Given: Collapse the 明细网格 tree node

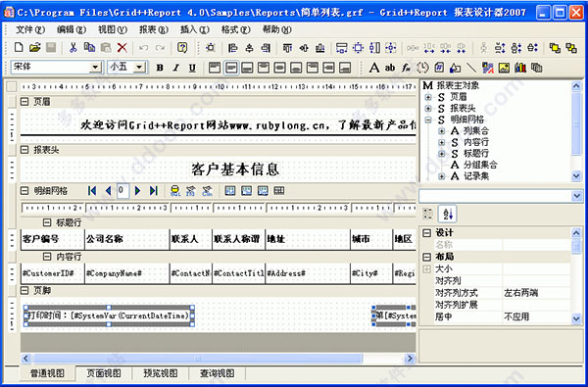Looking at the screenshot, I should [428, 120].
